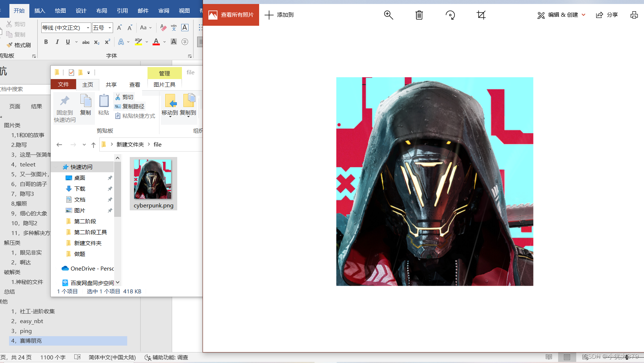
Task: Click the Copy icon in Explorer ribbon
Action: click(x=86, y=105)
